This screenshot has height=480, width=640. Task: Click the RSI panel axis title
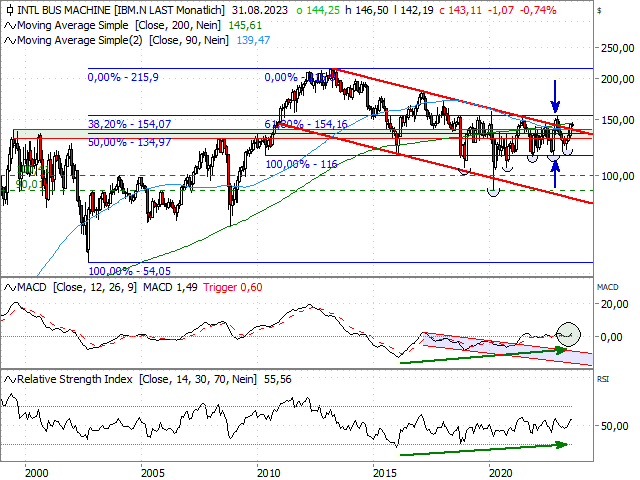(603, 379)
